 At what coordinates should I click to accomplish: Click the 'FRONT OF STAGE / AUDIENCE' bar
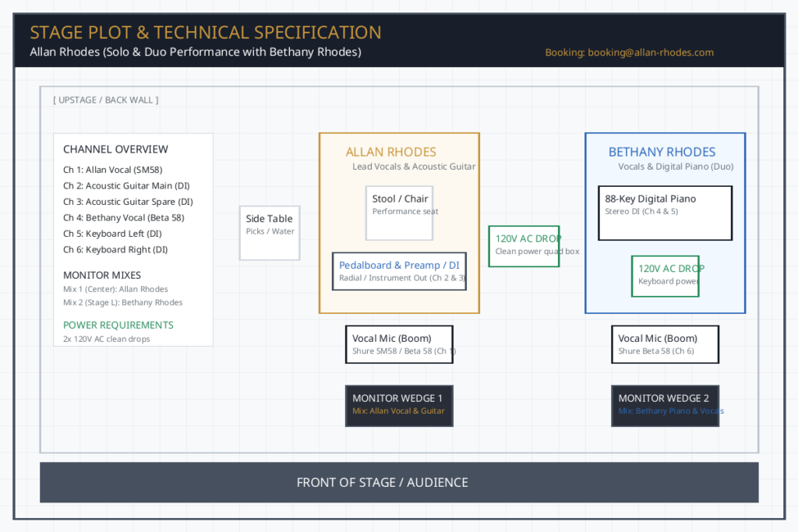[400, 483]
